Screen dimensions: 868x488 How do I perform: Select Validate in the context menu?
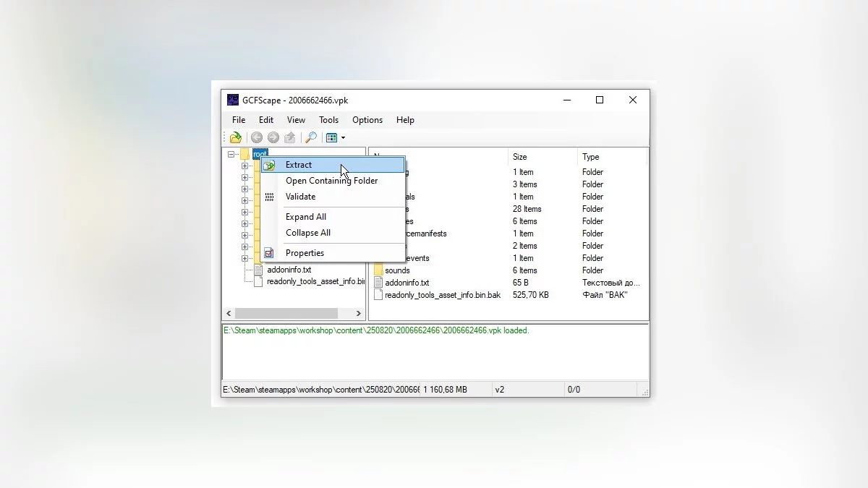pos(333,197)
